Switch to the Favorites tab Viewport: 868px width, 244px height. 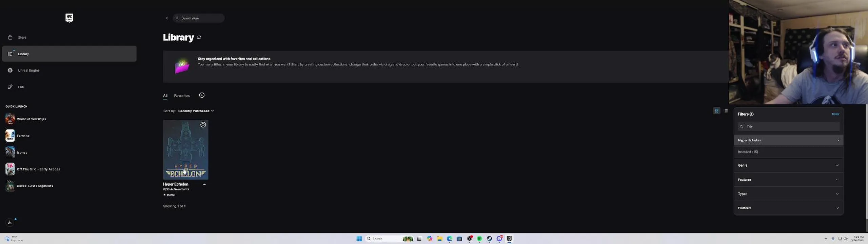tap(182, 96)
